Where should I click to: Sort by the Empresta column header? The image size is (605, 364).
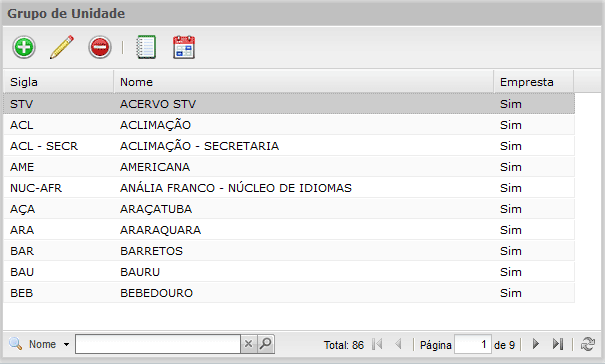coord(534,82)
